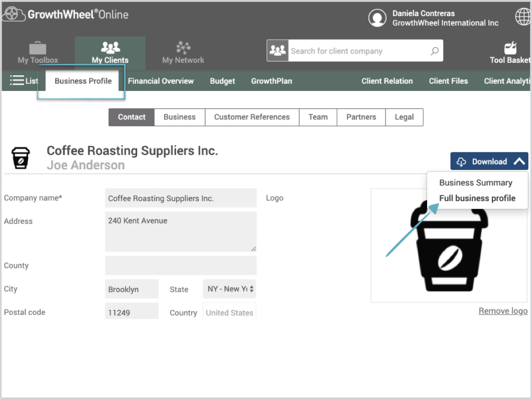
Task: Click the Postal code field 11249
Action: coord(131,311)
